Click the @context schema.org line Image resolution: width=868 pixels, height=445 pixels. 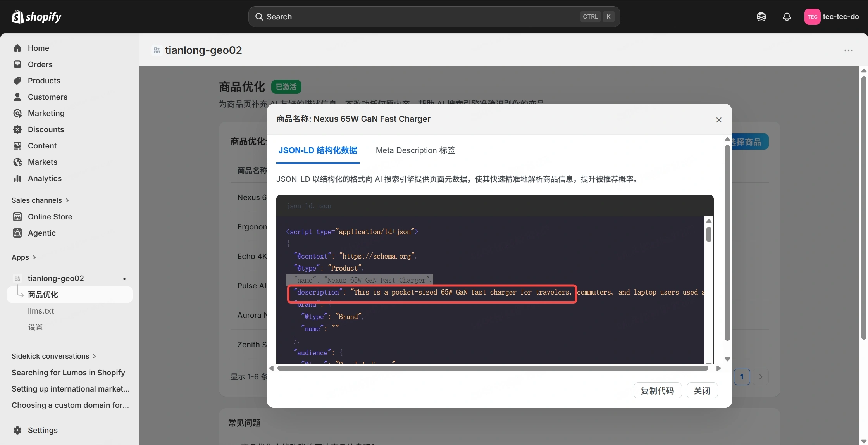355,256
